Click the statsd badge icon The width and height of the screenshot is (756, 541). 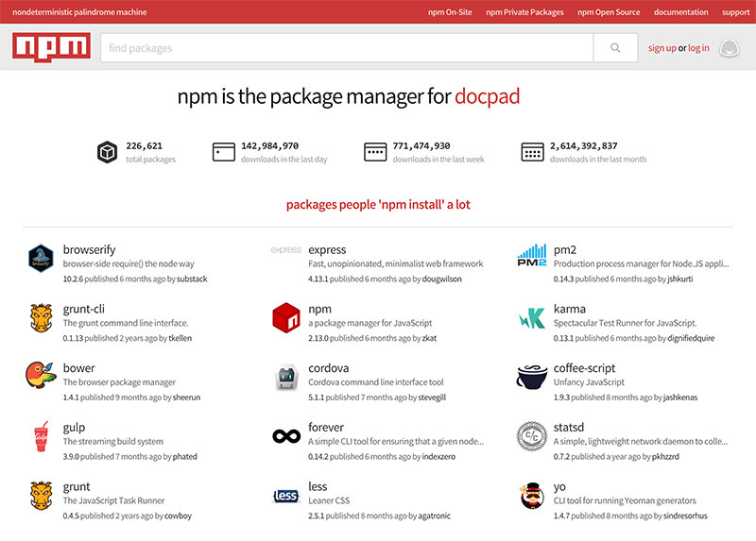point(532,436)
